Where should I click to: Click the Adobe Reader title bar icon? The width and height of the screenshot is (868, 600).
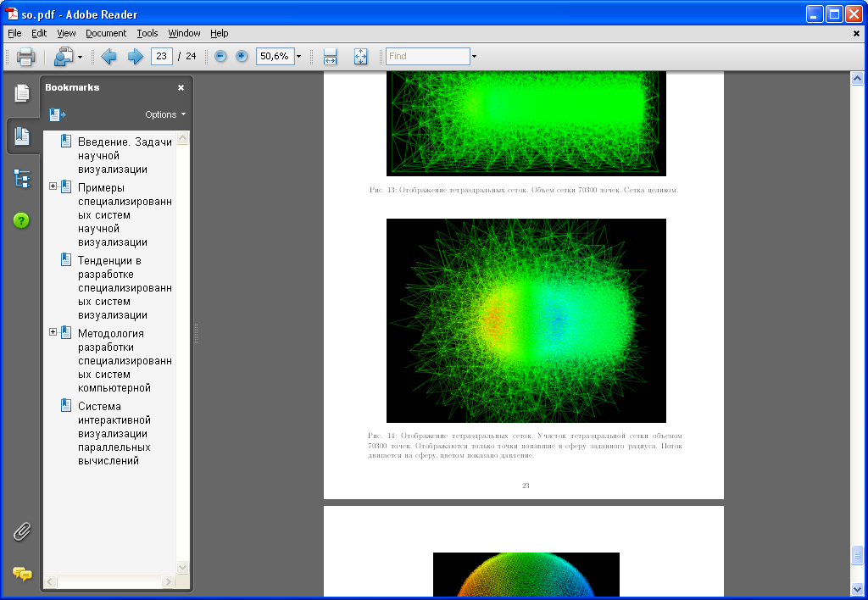(x=12, y=14)
